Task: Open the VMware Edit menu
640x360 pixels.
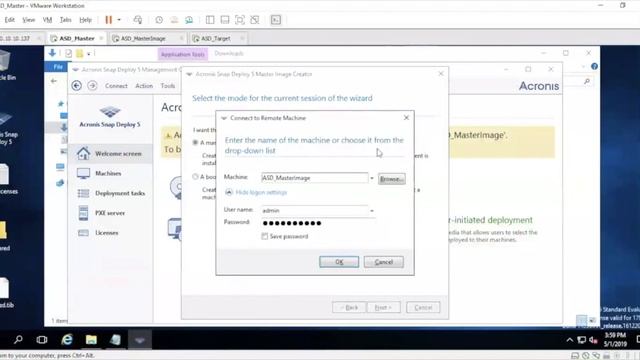Action: coord(9,20)
